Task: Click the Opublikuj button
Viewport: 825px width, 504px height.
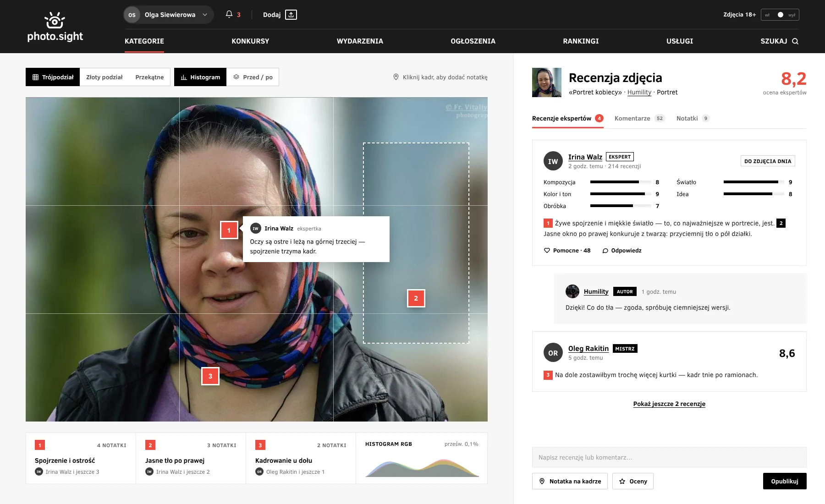Action: click(785, 481)
